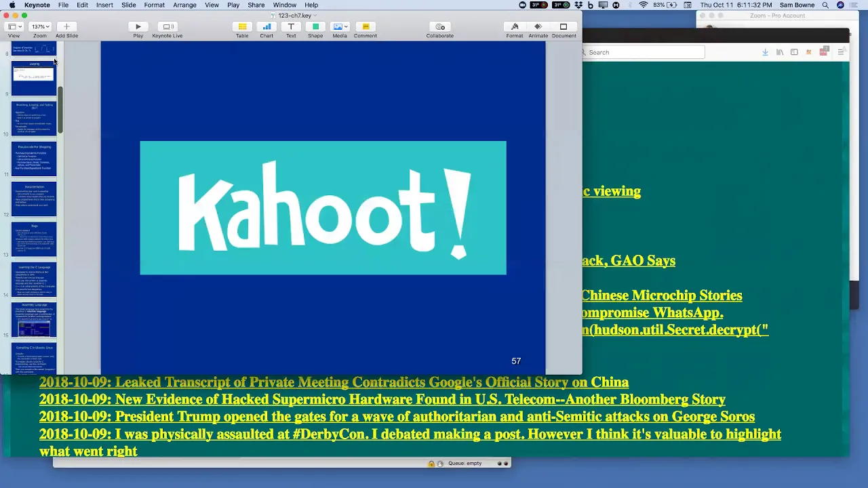The height and width of the screenshot is (488, 868).
Task: Click the slide navigator scrollbar
Action: [x=60, y=110]
